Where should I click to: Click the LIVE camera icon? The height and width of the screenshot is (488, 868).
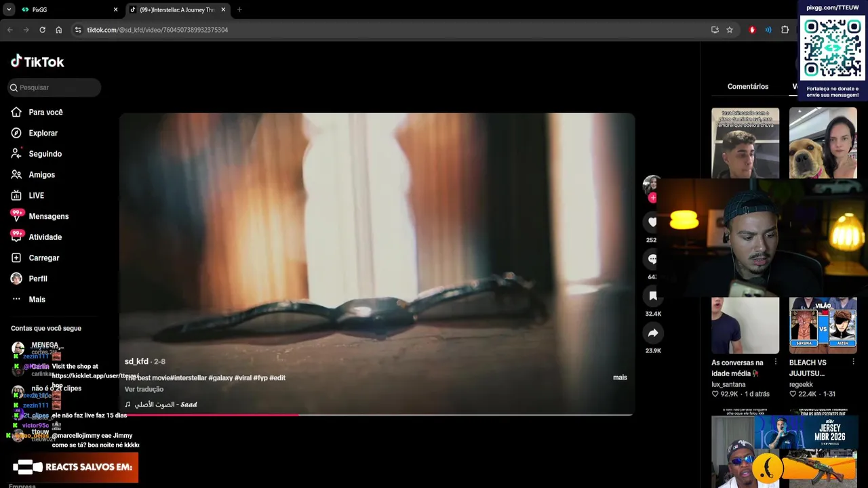pyautogui.click(x=16, y=195)
